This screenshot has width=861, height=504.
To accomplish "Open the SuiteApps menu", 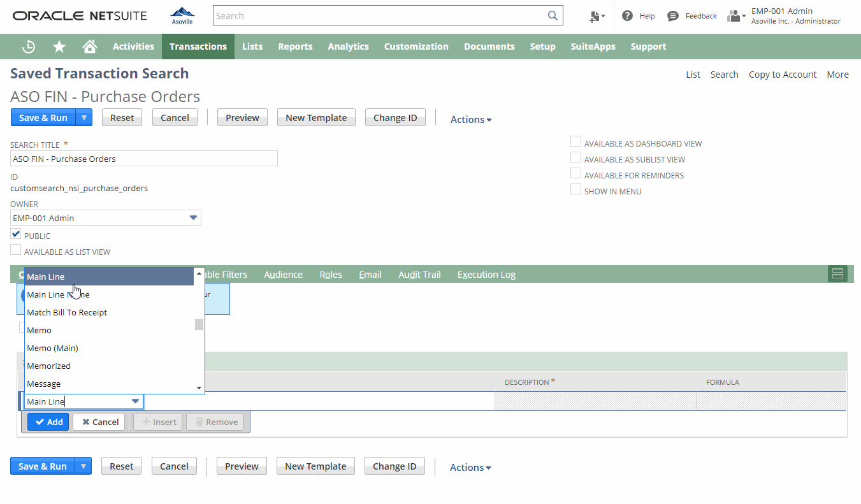I will (593, 47).
